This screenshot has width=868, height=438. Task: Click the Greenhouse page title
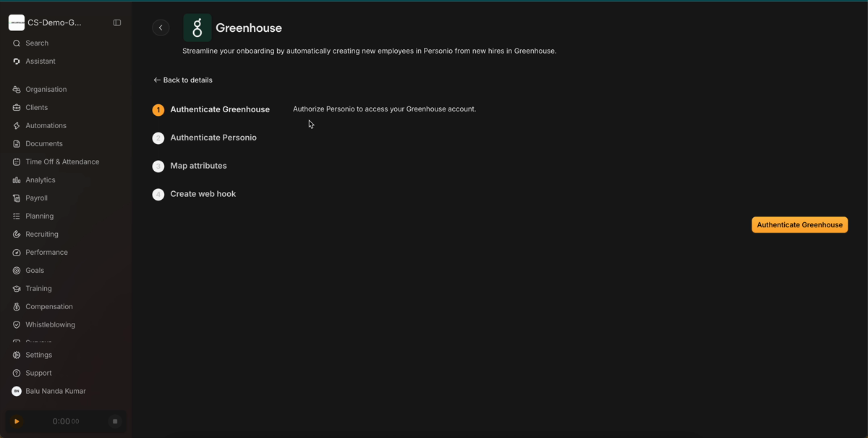[249, 28]
